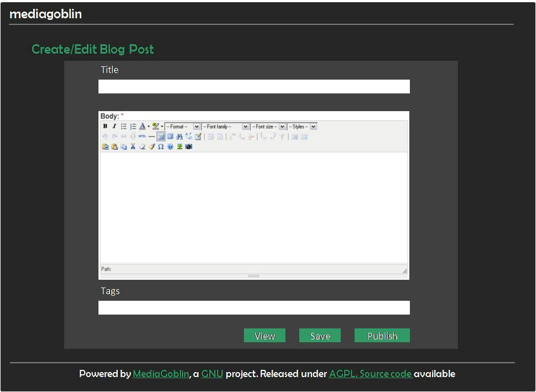The height and width of the screenshot is (392, 536).
Task: Toggle italic formatting in Body editor
Action: [114, 126]
